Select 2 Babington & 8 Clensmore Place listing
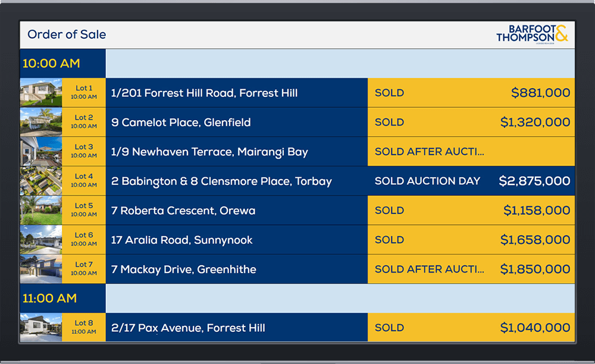The height and width of the screenshot is (364, 595). [221, 181]
